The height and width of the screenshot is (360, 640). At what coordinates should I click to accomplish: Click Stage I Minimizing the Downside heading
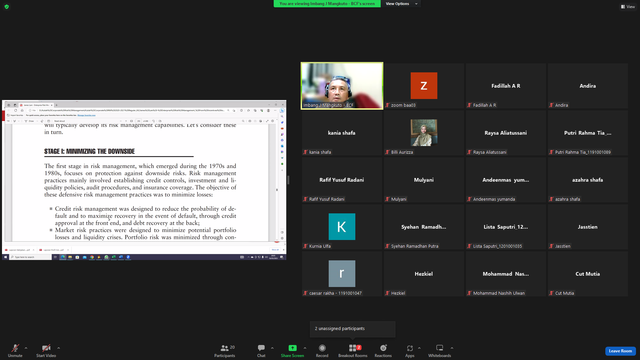[x=89, y=151]
